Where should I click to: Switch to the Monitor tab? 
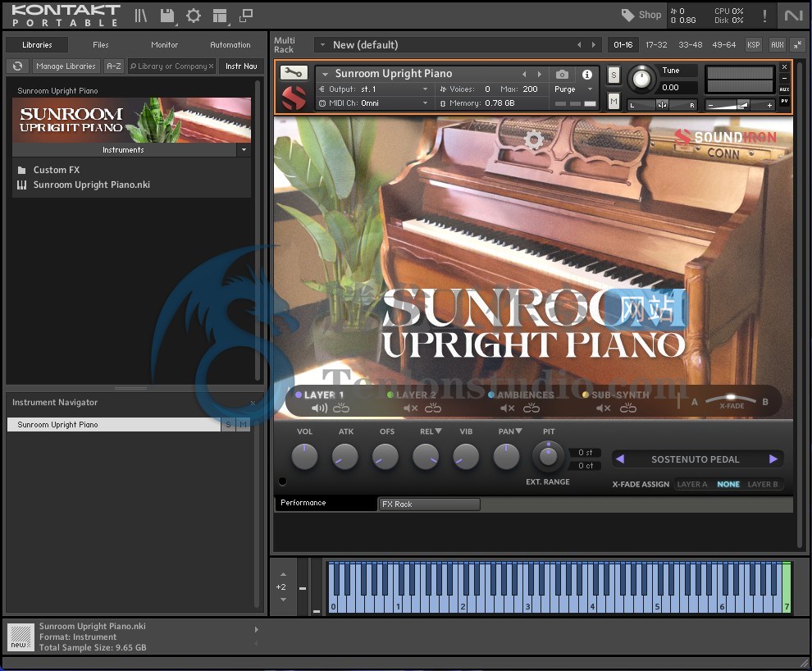pos(164,45)
